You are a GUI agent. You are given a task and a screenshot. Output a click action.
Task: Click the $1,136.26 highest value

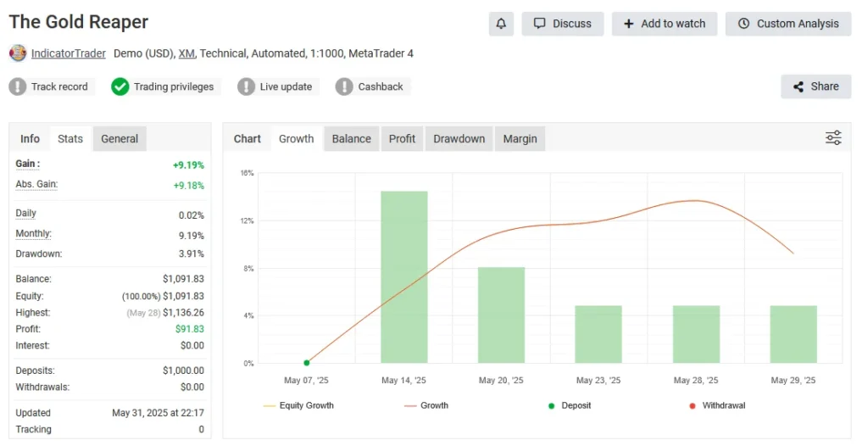(x=183, y=313)
